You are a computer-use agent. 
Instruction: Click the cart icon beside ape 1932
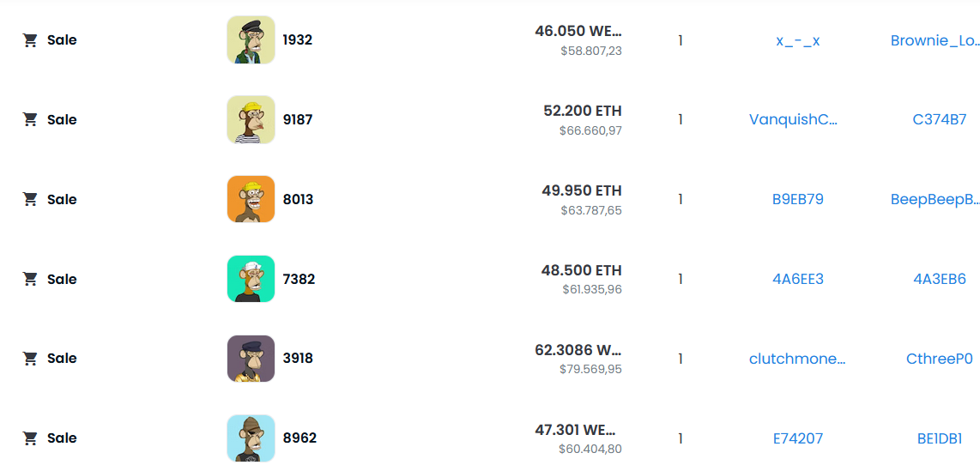coord(30,40)
